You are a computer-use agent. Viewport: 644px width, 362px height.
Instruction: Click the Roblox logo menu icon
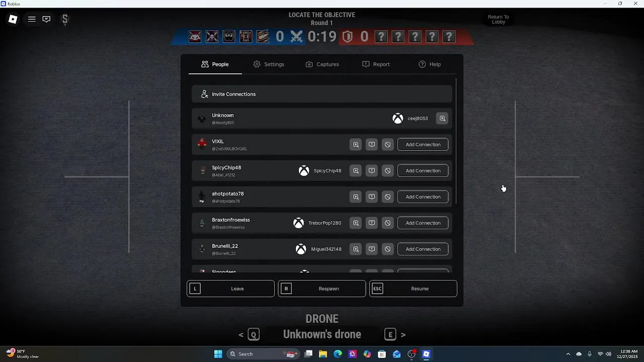click(13, 19)
